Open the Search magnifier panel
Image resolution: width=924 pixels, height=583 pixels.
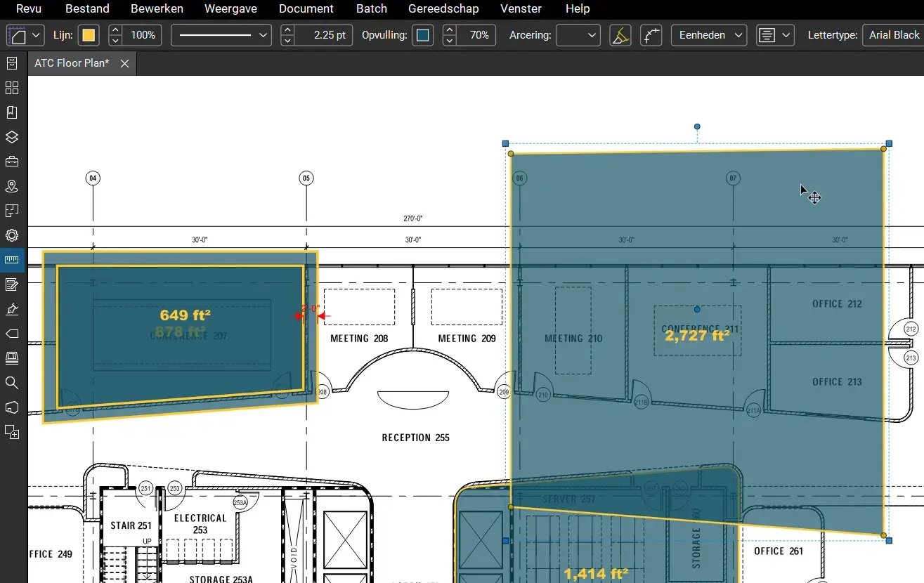[12, 383]
